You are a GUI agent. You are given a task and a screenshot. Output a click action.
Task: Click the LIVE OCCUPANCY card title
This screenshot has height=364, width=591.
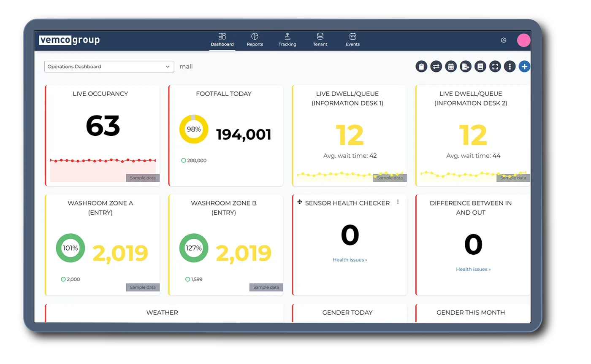pos(100,94)
